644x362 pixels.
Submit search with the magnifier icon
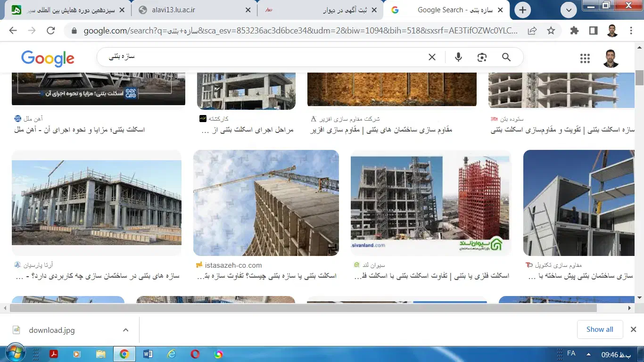tap(506, 57)
